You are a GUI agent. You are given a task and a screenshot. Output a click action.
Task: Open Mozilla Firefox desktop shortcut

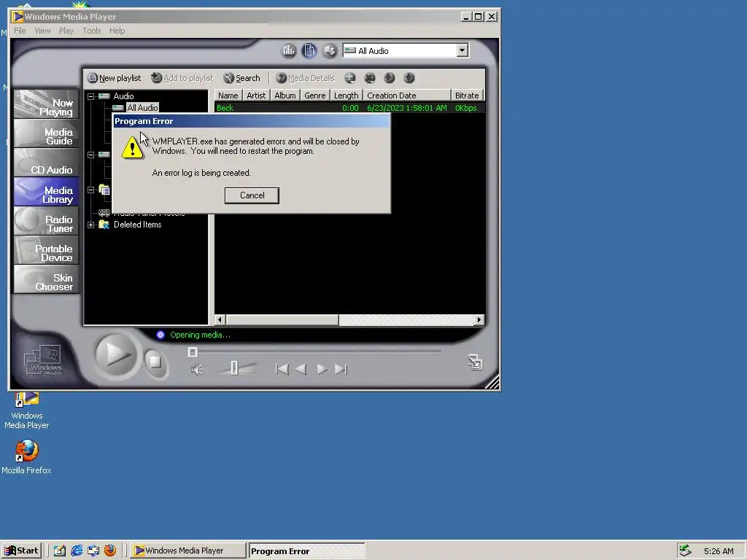pyautogui.click(x=27, y=457)
